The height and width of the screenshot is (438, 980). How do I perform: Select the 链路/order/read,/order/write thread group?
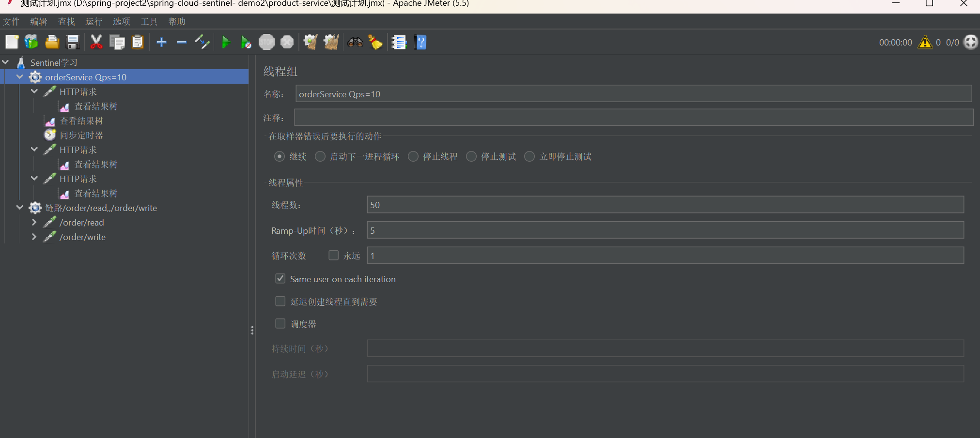pos(101,208)
